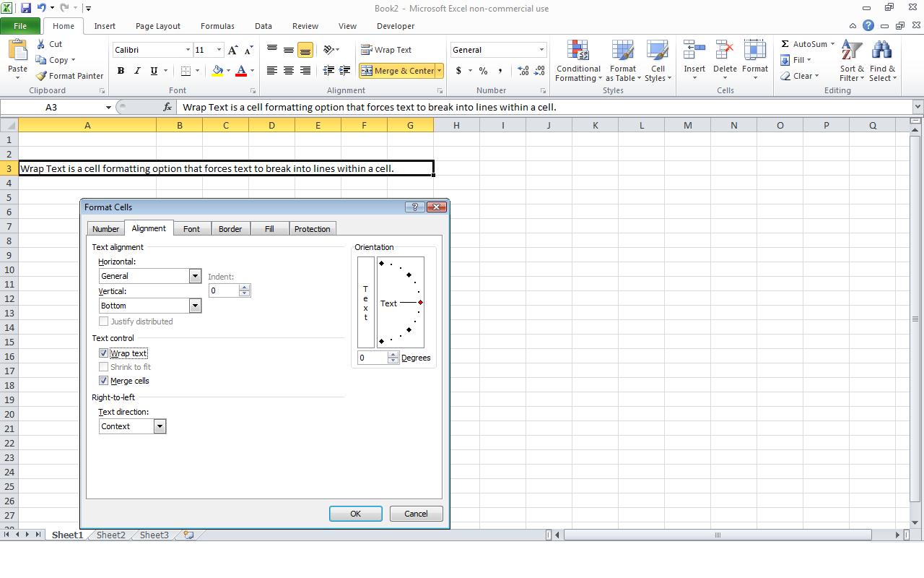924x578 pixels.
Task: Open the Horizontal alignment dropdown
Action: pos(194,276)
